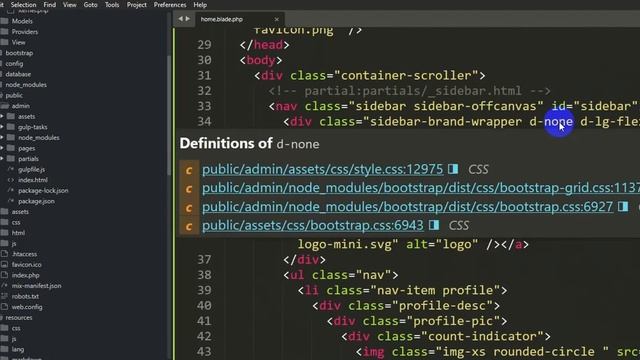The image size is (640, 360).
Task: Click symbol icon beside bootstrap.css:6927
Action: coord(189,207)
